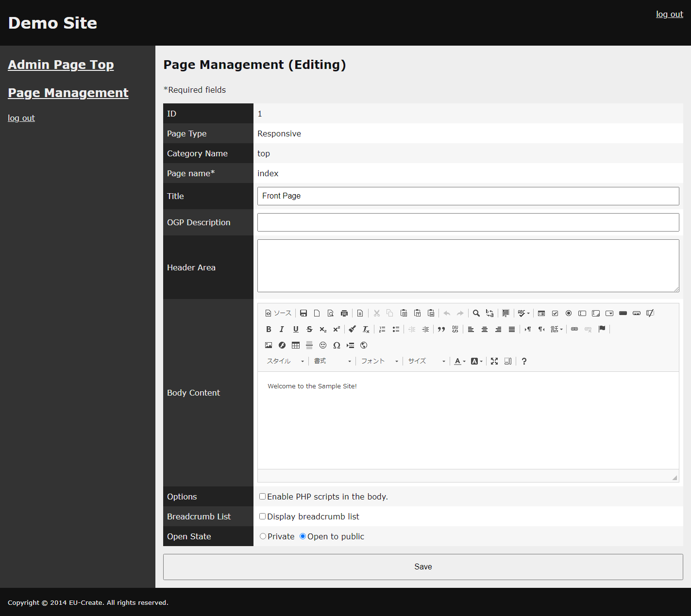Go to Page Management in the sidebar
Image resolution: width=691 pixels, height=616 pixels.
point(68,93)
